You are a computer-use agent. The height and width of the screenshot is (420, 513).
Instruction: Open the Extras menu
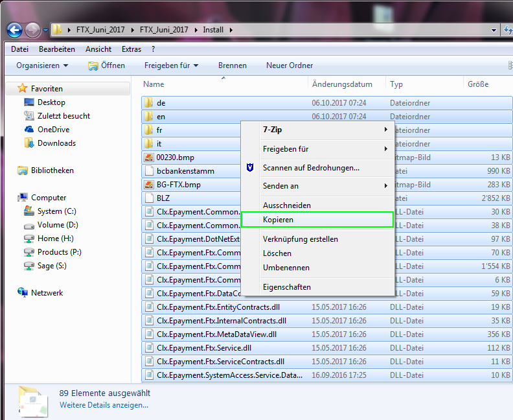coord(131,49)
